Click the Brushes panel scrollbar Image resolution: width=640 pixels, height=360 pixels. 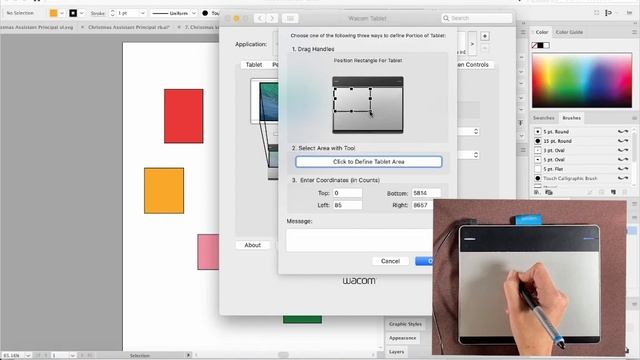[634, 146]
